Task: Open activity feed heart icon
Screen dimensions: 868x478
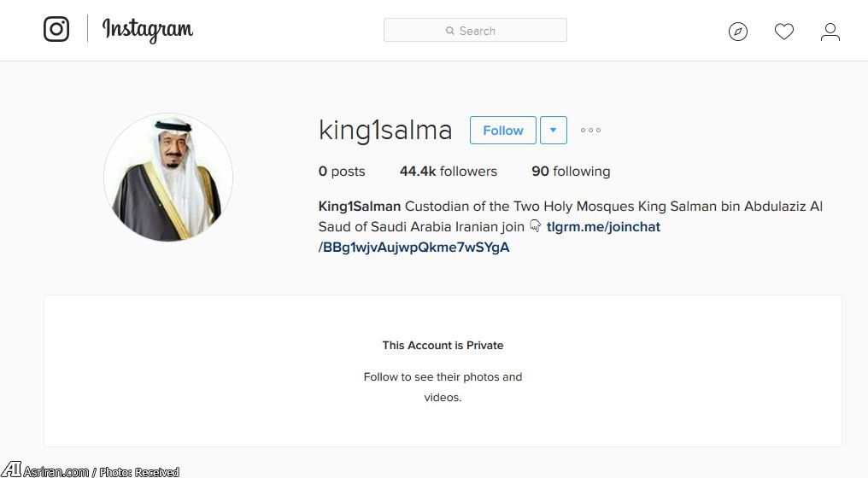Action: click(x=784, y=32)
